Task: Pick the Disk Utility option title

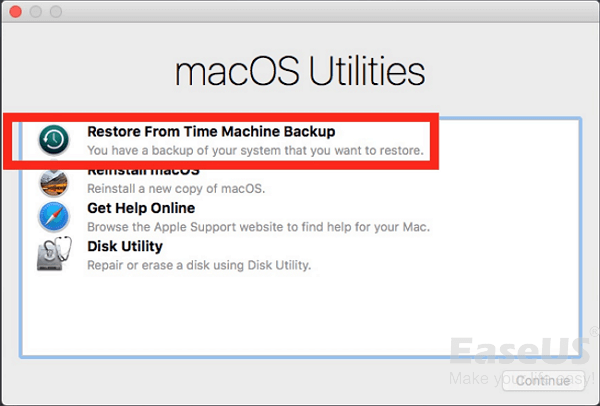Action: 125,246
